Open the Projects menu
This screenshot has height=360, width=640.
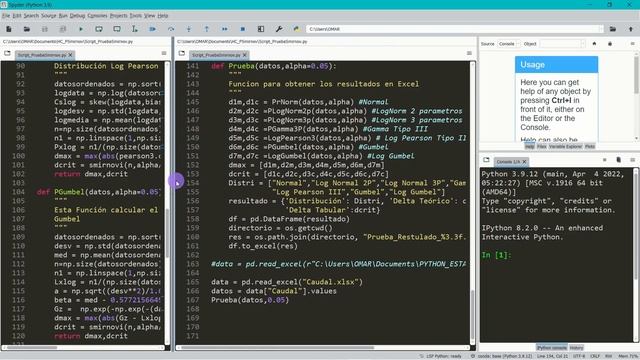(x=118, y=16)
